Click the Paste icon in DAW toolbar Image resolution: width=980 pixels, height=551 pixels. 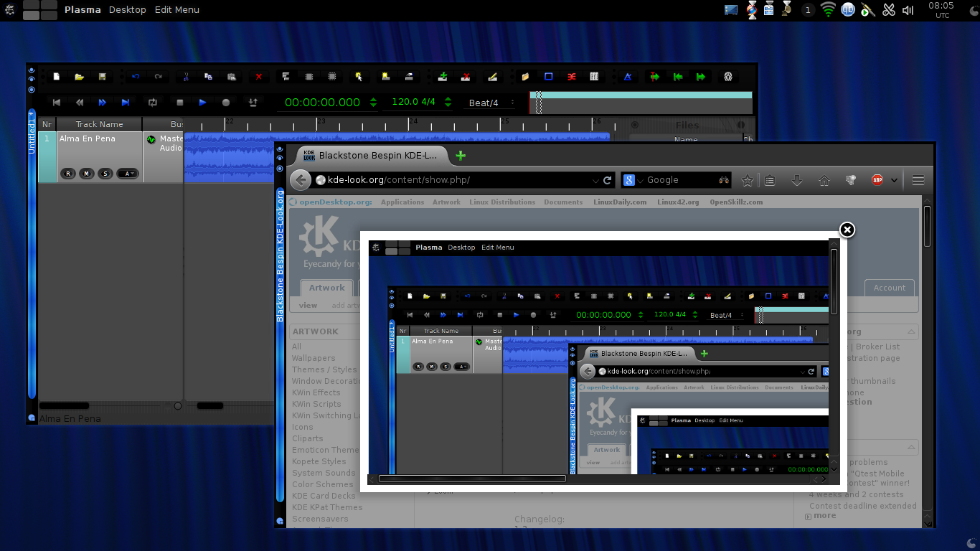coord(231,77)
